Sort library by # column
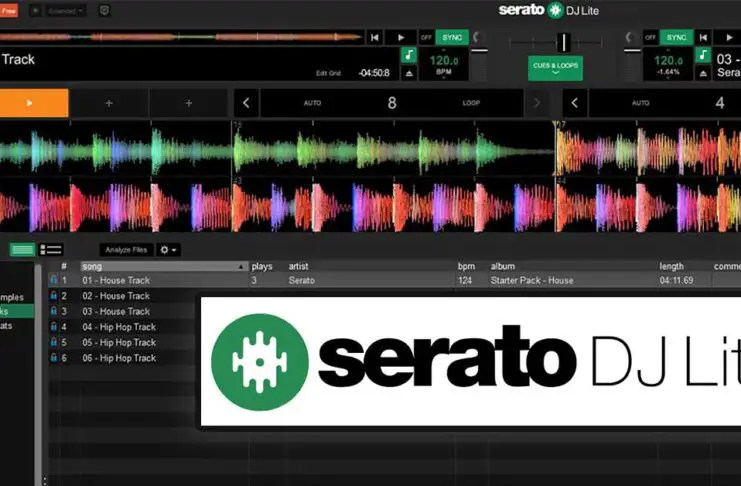 tap(64, 267)
